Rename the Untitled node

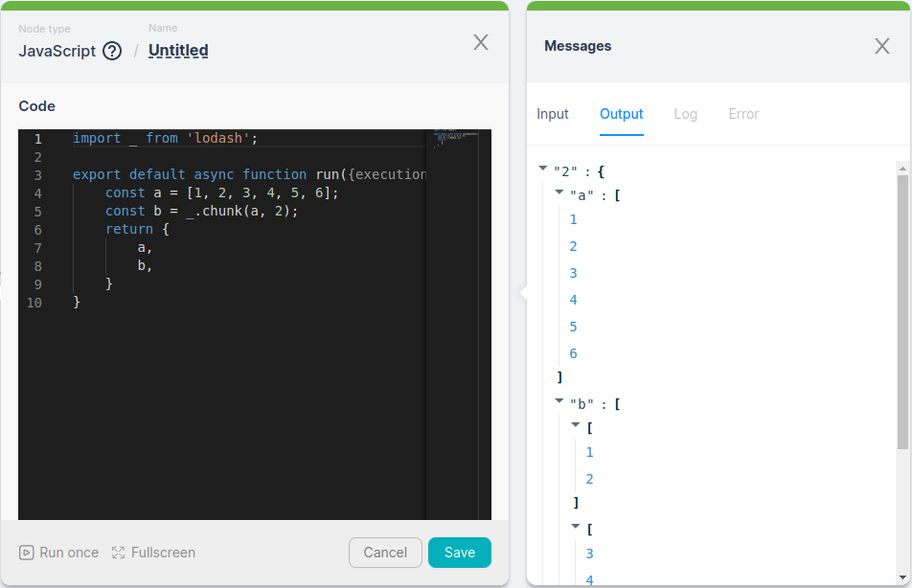[178, 51]
